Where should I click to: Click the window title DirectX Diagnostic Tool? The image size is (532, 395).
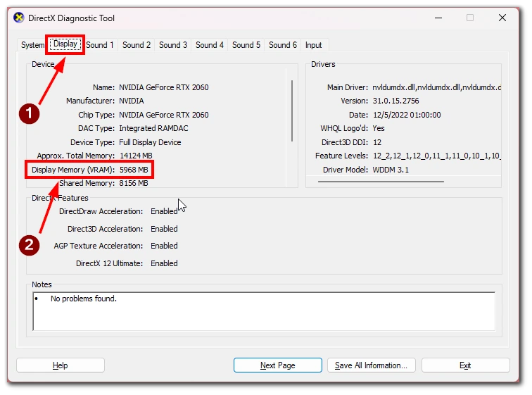tap(71, 18)
